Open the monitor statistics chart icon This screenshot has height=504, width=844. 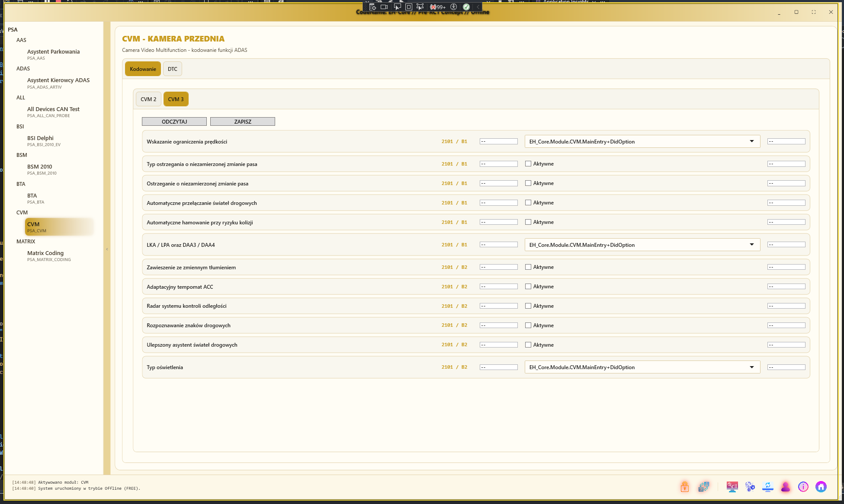click(732, 487)
